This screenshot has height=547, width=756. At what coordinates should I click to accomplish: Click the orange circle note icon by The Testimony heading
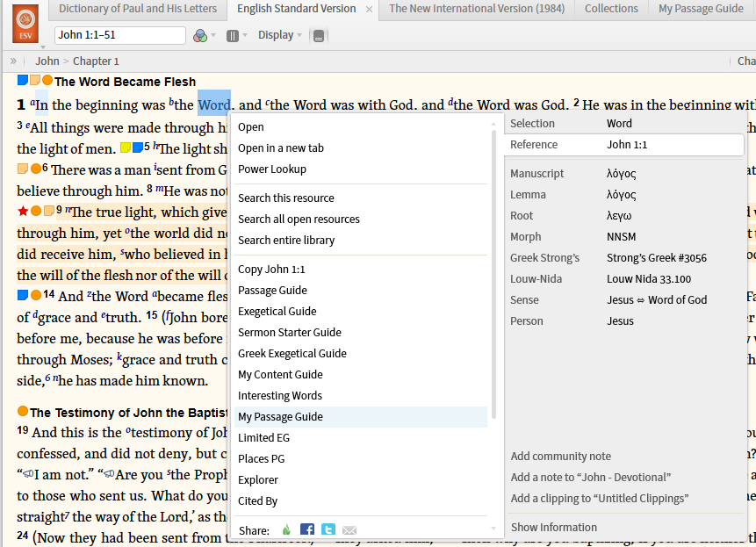pos(23,411)
